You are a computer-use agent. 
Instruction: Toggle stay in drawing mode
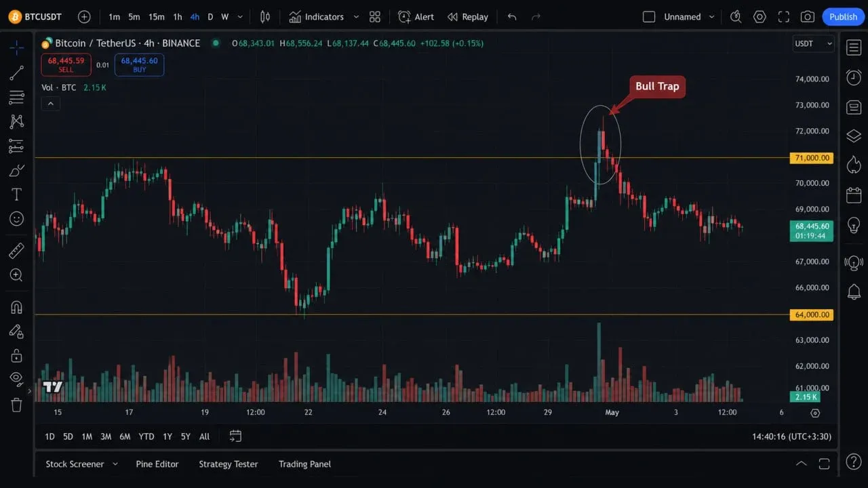(16, 331)
